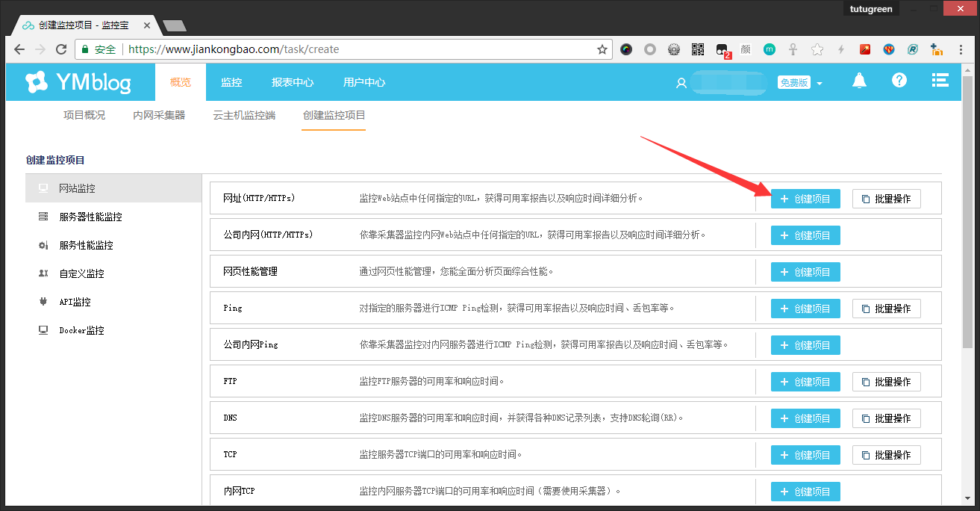Click the 网页性能管理 row label

coord(250,272)
